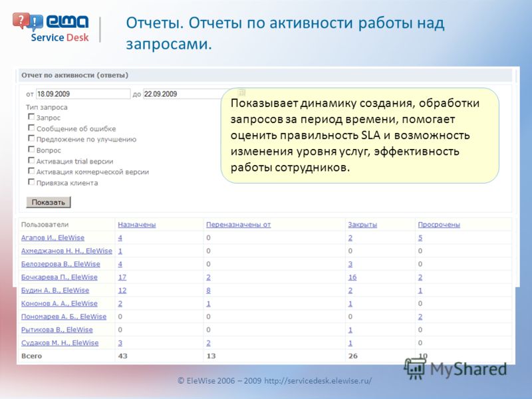Open Судаков's Назначены count of 3
This screenshot has height=399, width=532.
120,343
